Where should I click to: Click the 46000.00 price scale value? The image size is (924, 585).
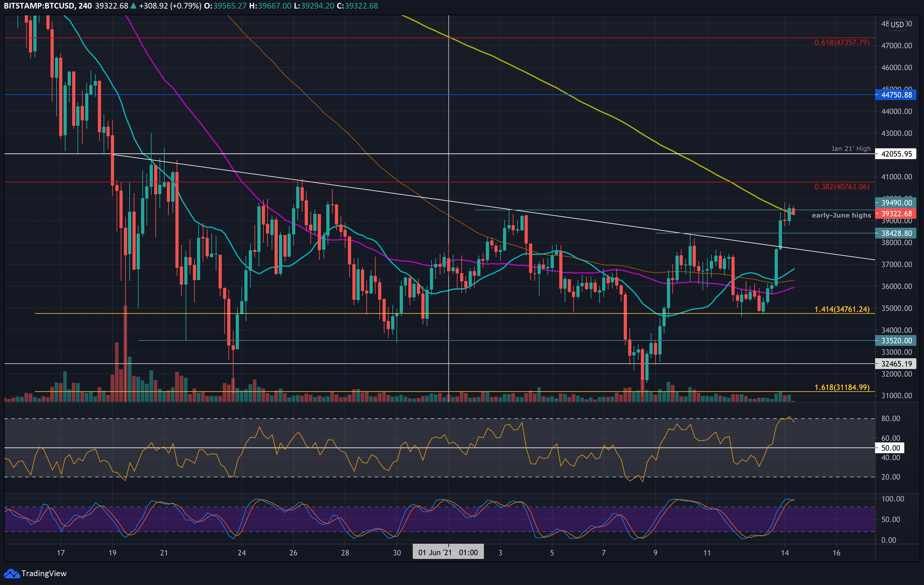tap(897, 68)
